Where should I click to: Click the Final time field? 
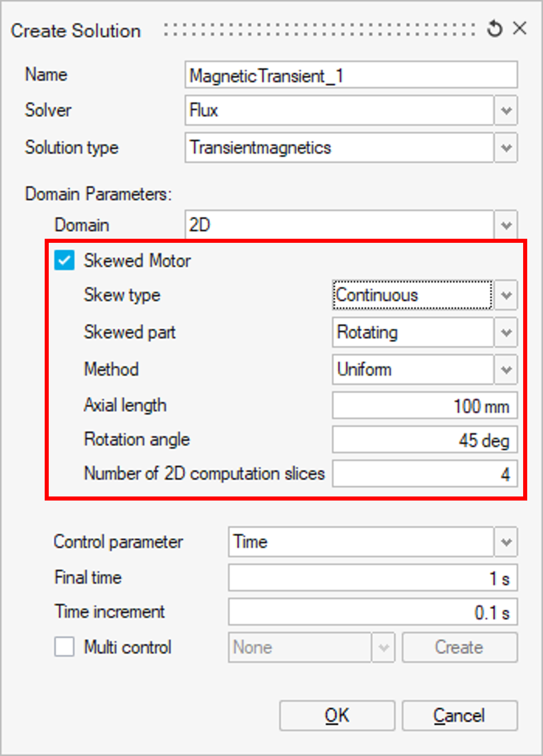tap(372, 578)
